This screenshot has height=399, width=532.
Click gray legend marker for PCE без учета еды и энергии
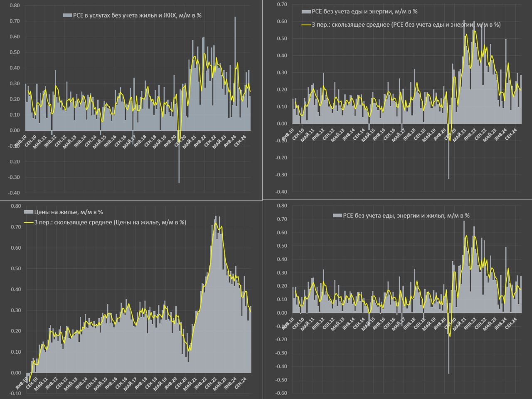tap(306, 12)
